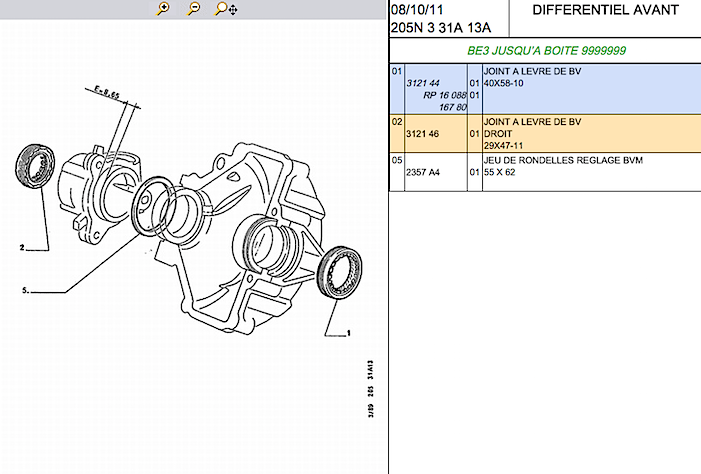The image size is (701, 474).
Task: Click callout label 1 in the diagram
Action: tap(349, 333)
